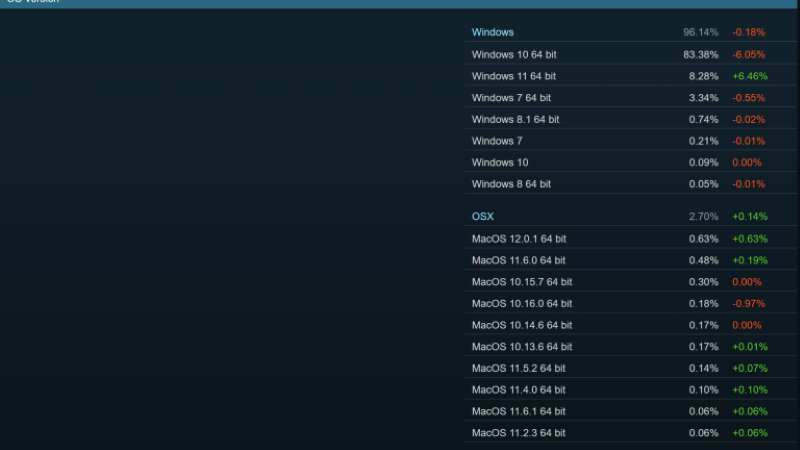The width and height of the screenshot is (800, 450).
Task: Select the Windows 8.1 64 bit row
Action: (631, 119)
